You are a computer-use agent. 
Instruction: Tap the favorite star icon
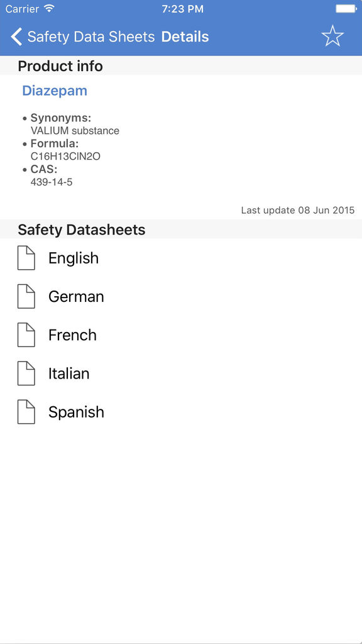[332, 36]
